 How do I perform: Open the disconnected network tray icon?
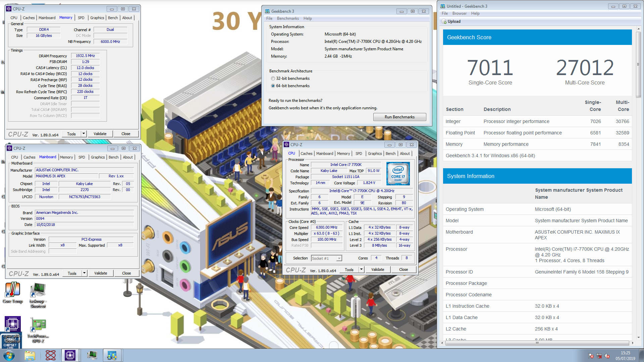(599, 356)
